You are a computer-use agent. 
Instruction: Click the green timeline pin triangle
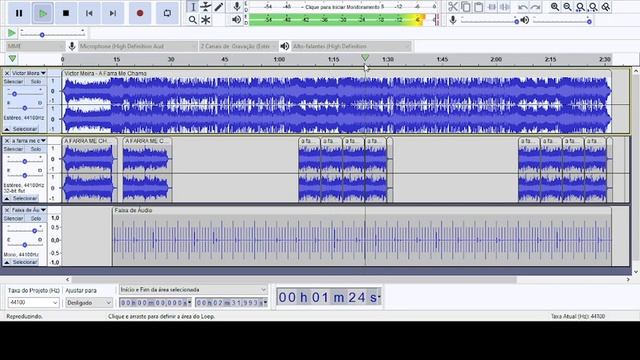12,59
